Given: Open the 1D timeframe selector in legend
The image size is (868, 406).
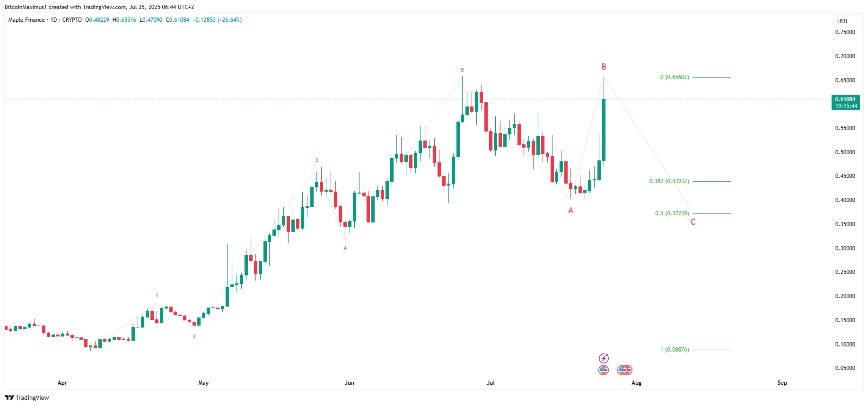Looking at the screenshot, I should [x=53, y=20].
